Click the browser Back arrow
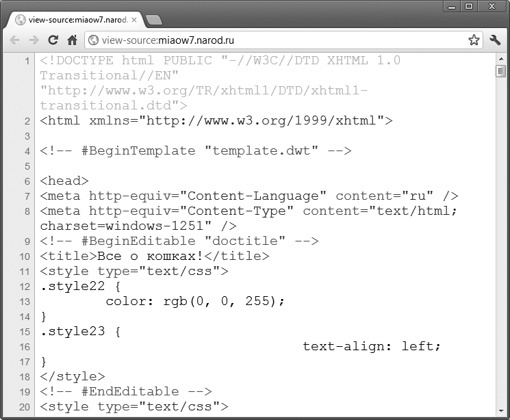Viewport: 510px width, 420px height. [x=15, y=40]
